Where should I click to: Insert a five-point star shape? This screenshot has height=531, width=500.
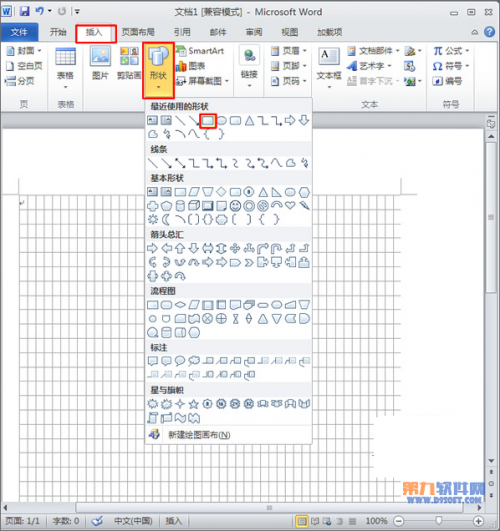(194, 404)
